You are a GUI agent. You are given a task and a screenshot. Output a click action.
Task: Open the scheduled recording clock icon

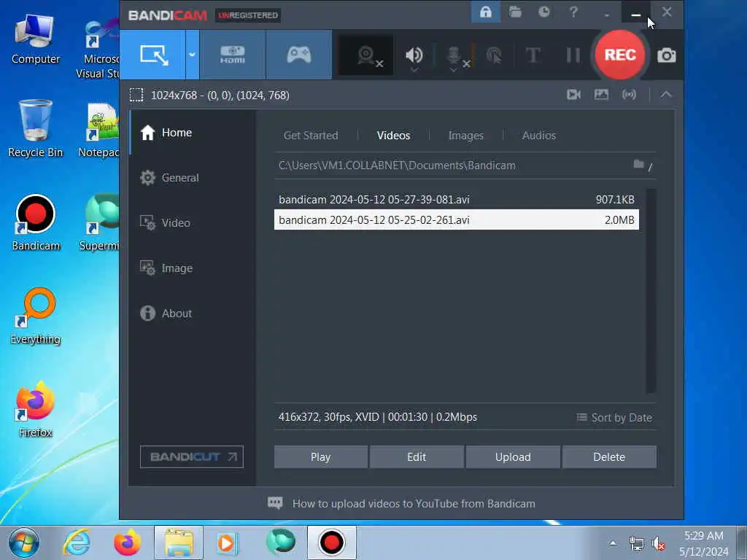(544, 12)
